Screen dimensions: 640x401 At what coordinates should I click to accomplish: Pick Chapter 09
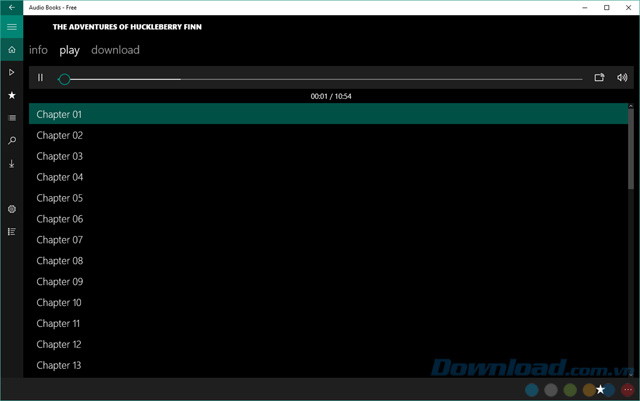328,281
